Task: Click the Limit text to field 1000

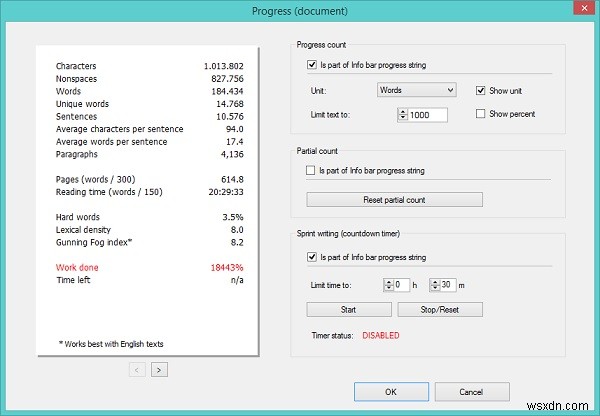Action: coord(427,115)
